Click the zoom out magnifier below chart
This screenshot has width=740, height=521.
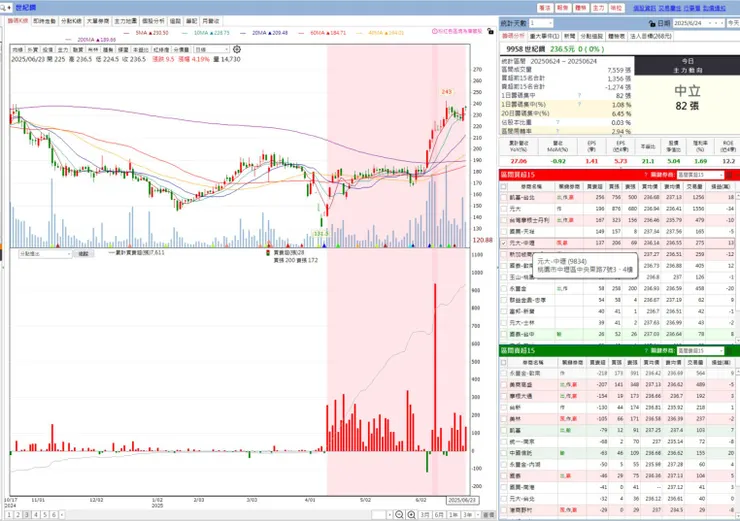399,515
